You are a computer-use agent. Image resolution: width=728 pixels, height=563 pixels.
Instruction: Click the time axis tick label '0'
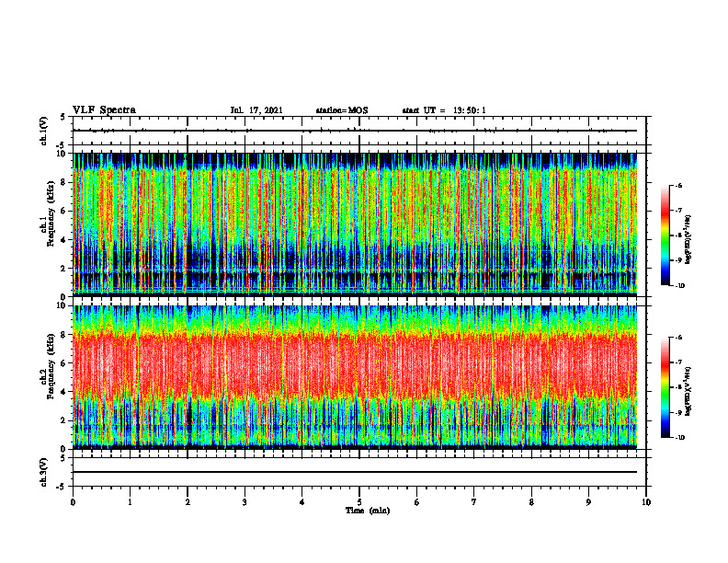(73, 502)
